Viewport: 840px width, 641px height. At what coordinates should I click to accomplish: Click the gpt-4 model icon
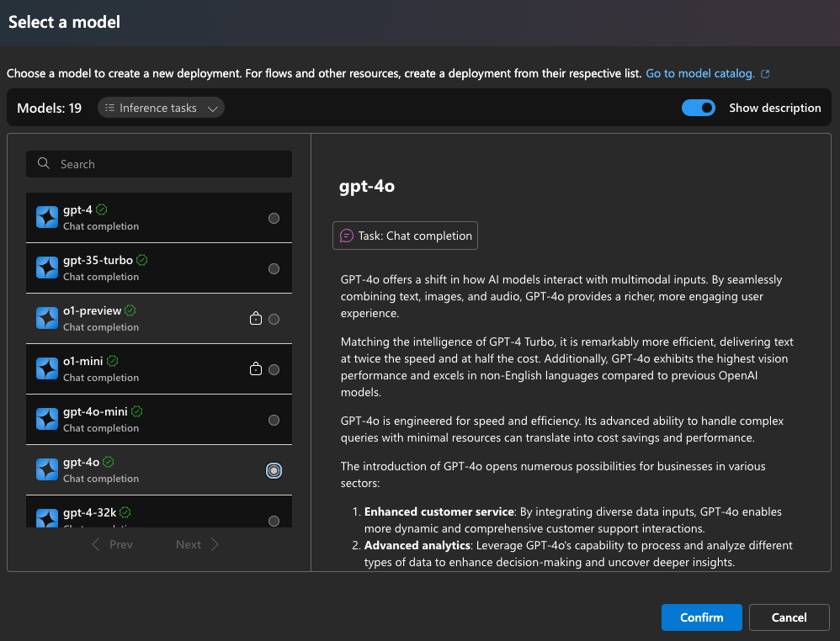[x=47, y=218]
